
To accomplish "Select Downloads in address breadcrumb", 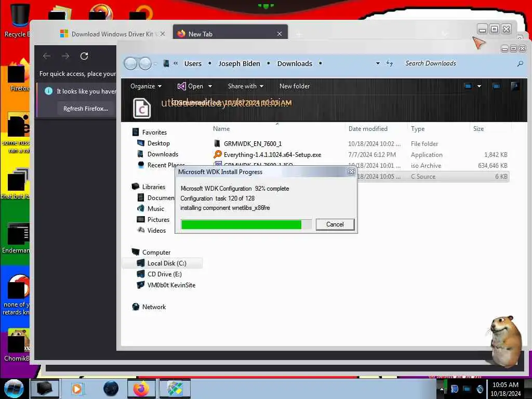I will (295, 63).
